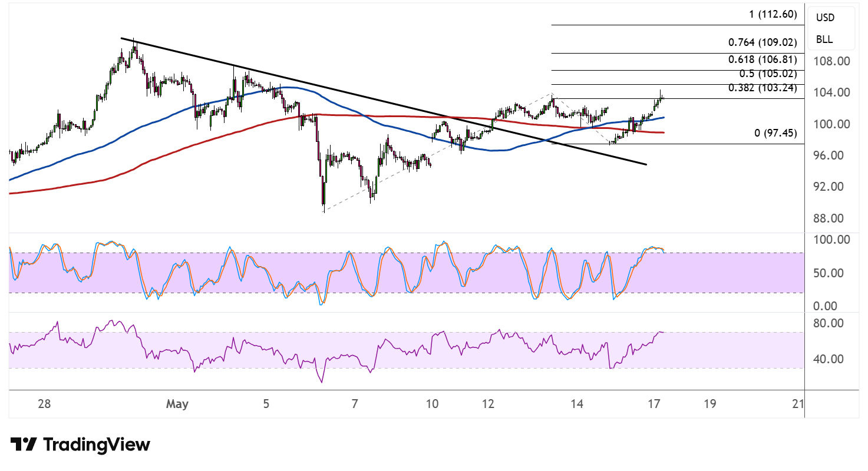Select the 0.764 (109.02) Fibonacci label
Viewport: 868px width, 471px height.
point(763,42)
